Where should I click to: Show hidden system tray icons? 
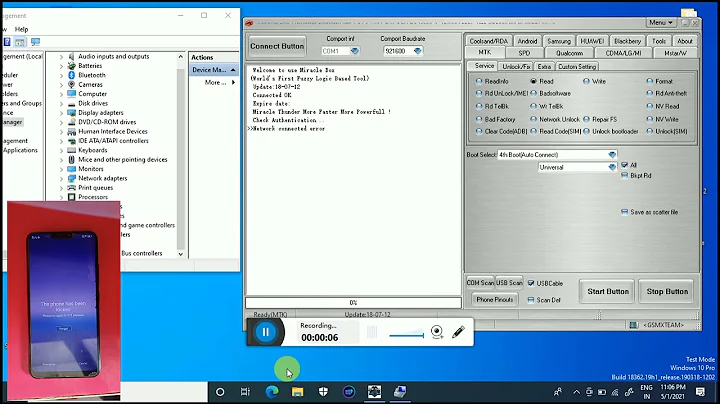[576, 392]
